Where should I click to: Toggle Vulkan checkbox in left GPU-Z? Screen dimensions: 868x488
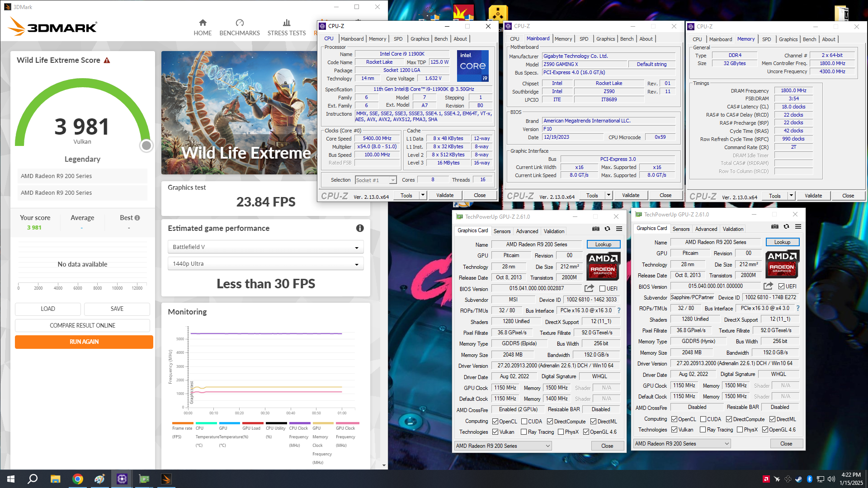(495, 432)
